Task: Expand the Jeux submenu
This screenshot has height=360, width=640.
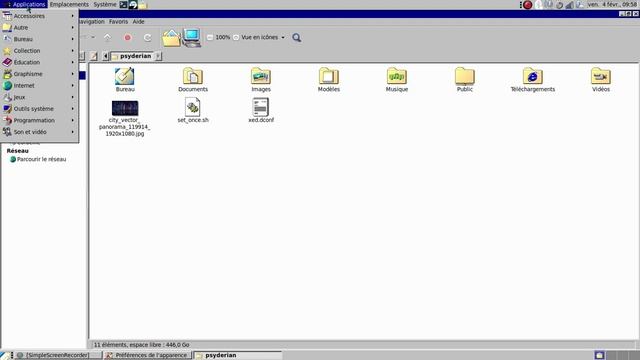Action: tap(39, 97)
